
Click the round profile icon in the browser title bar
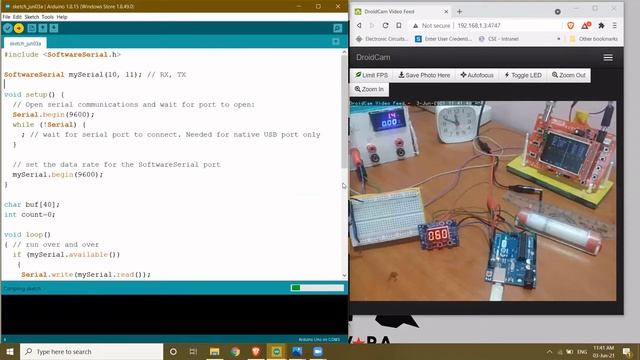[558, 11]
